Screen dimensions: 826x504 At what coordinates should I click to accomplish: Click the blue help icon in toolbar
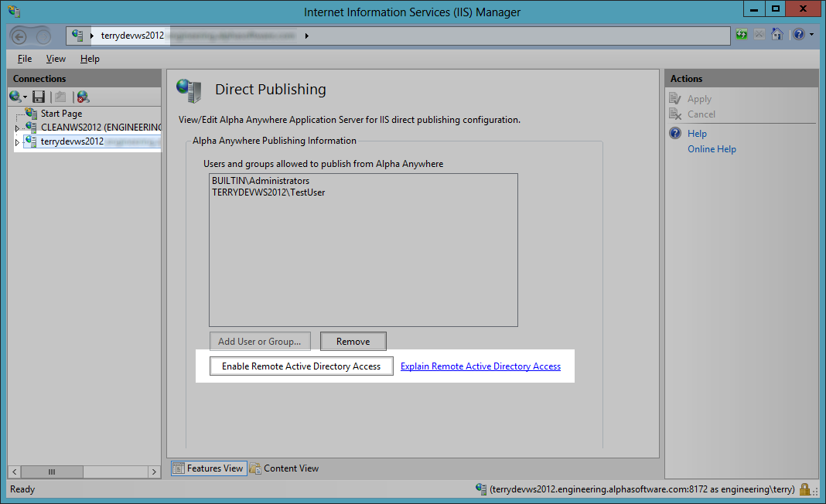[x=799, y=34]
